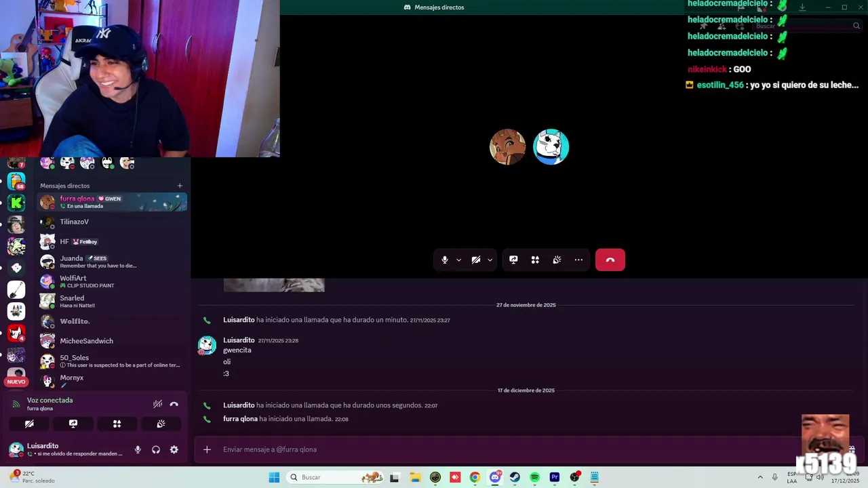Deafen with headphones icon in user panel

(156, 449)
